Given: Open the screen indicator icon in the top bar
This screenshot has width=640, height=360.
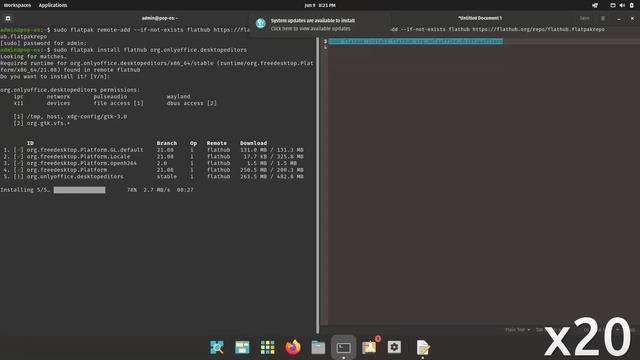Looking at the screenshot, I should [613, 5].
